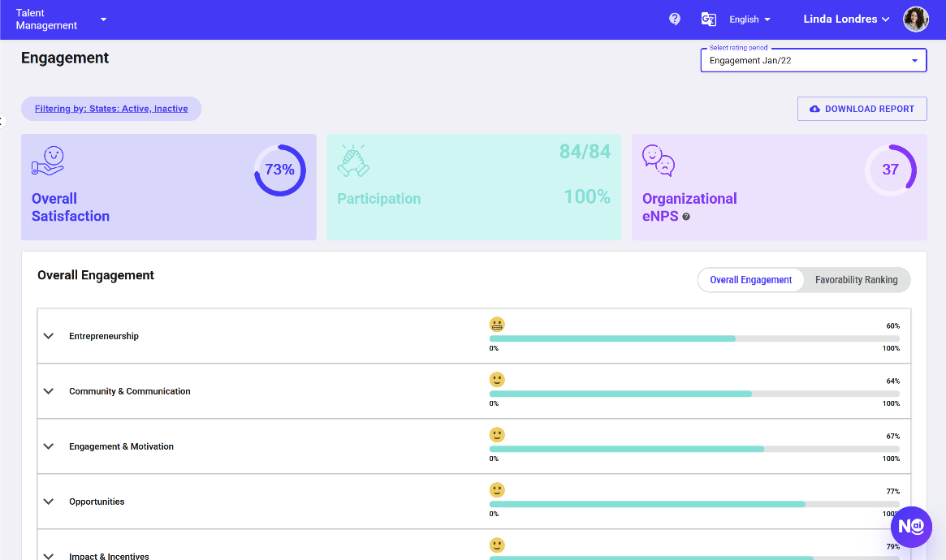Screen dimensions: 946x560
Task: Click the Entrepreneurship category label
Action: (104, 336)
